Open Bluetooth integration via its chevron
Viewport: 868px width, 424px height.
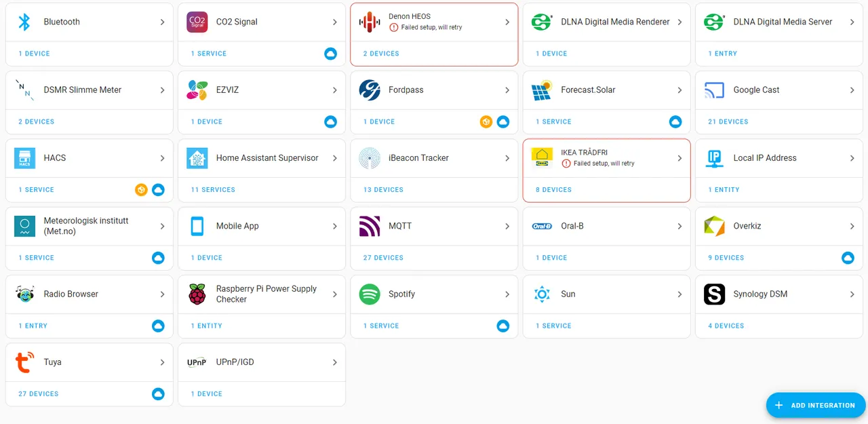(x=162, y=22)
